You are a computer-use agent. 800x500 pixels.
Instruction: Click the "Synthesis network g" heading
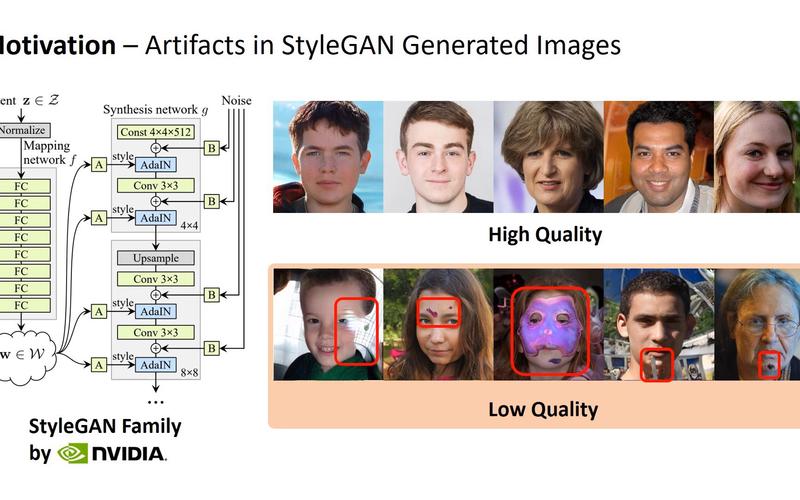point(156,110)
